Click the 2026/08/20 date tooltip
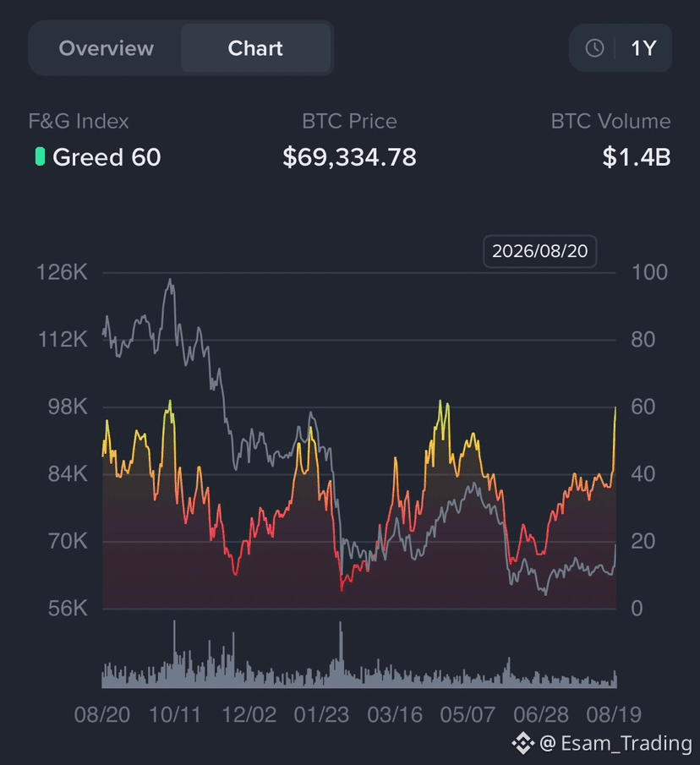 point(540,251)
